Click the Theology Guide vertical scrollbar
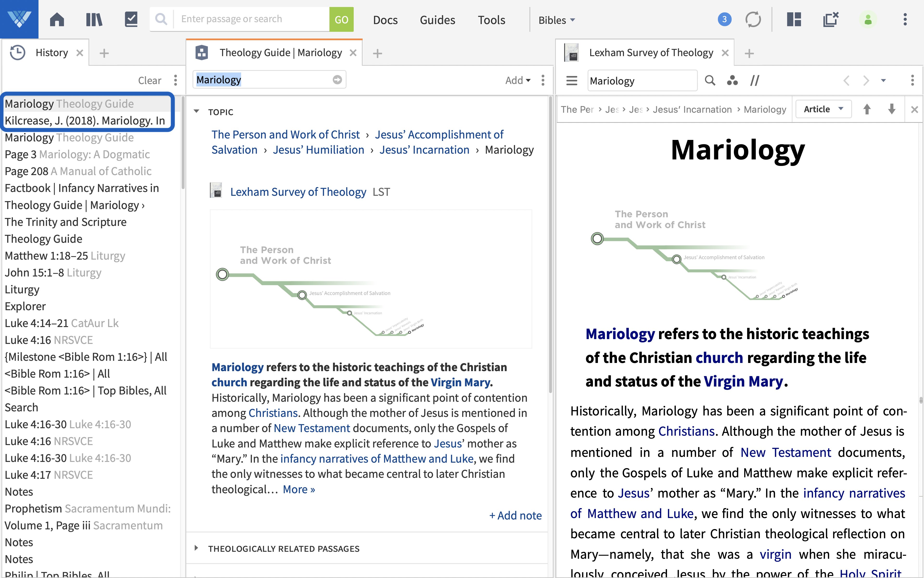Viewport: 924px width, 578px height. (x=550, y=245)
